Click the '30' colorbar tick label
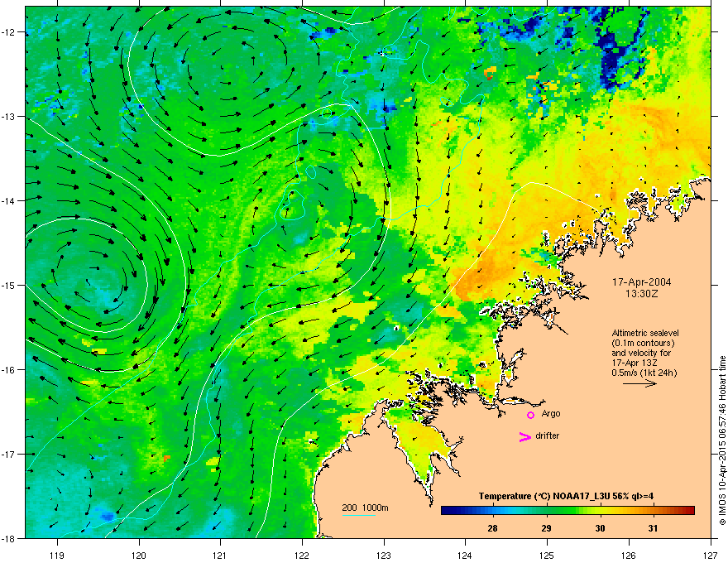This screenshot has width=728, height=563. (601, 528)
